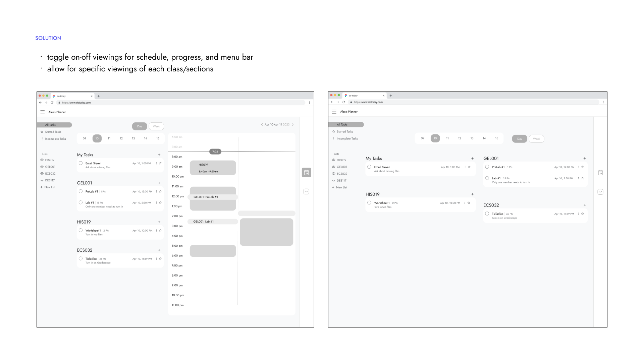Go to previous date range before Apr 10-Apr 11
644x362 pixels.
coord(262,125)
